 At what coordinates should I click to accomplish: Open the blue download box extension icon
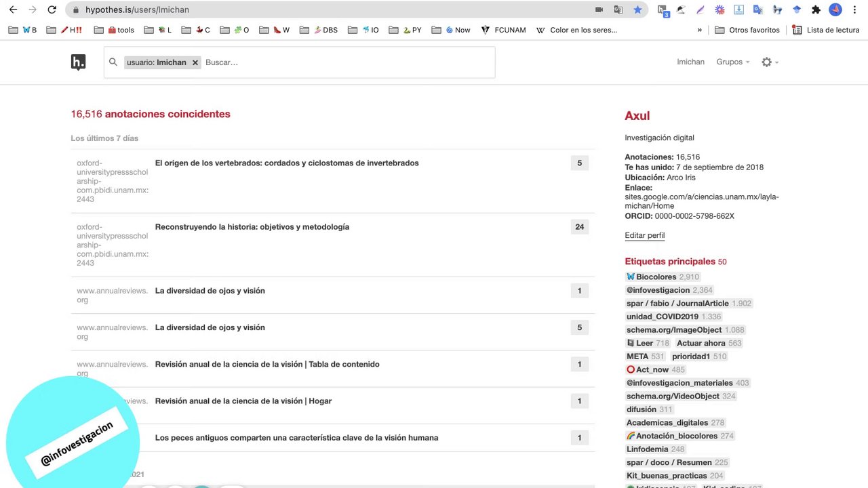pyautogui.click(x=739, y=9)
